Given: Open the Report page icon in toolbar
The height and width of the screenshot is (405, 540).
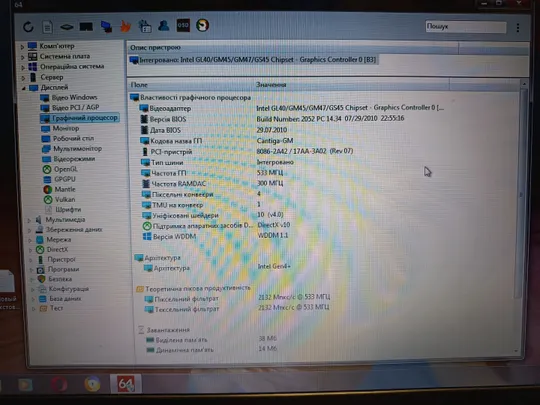Looking at the screenshot, I should 48,27.
